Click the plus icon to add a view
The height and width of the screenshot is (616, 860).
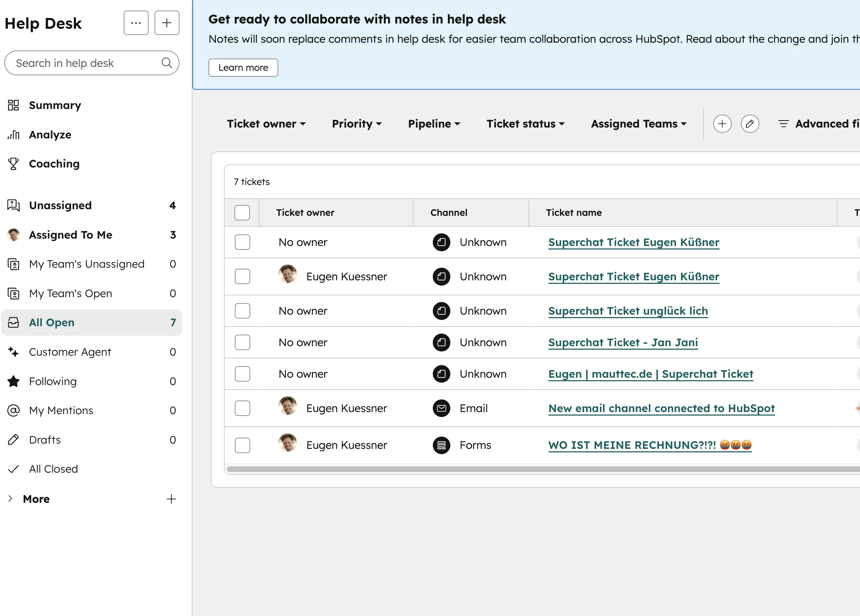click(x=722, y=124)
